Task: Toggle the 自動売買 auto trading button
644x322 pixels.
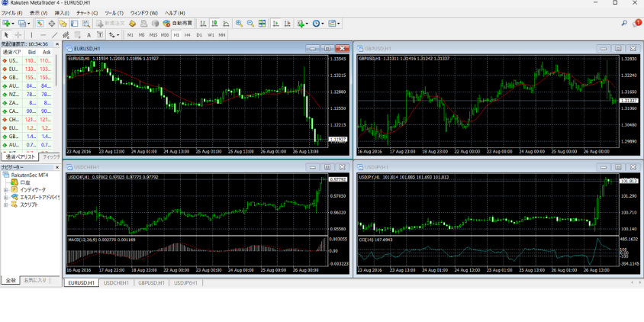Action: pyautogui.click(x=177, y=24)
